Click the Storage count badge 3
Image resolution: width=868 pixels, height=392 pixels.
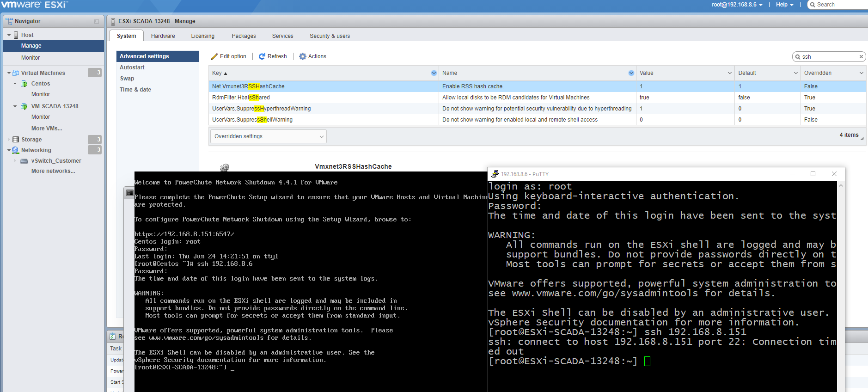click(95, 139)
